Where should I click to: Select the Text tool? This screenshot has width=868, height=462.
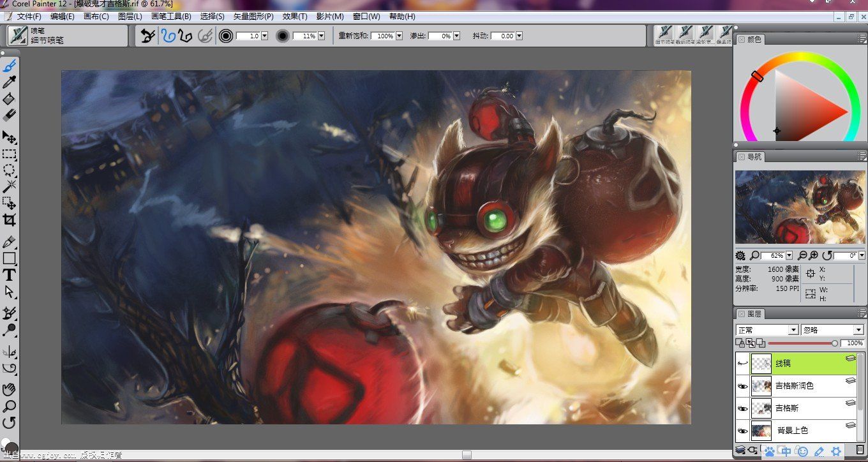(9, 275)
